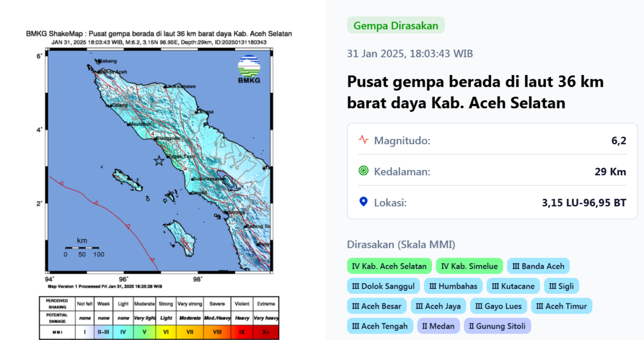Click the III Kutacane tag
Viewport: 644px width, 340px height.
513,286
